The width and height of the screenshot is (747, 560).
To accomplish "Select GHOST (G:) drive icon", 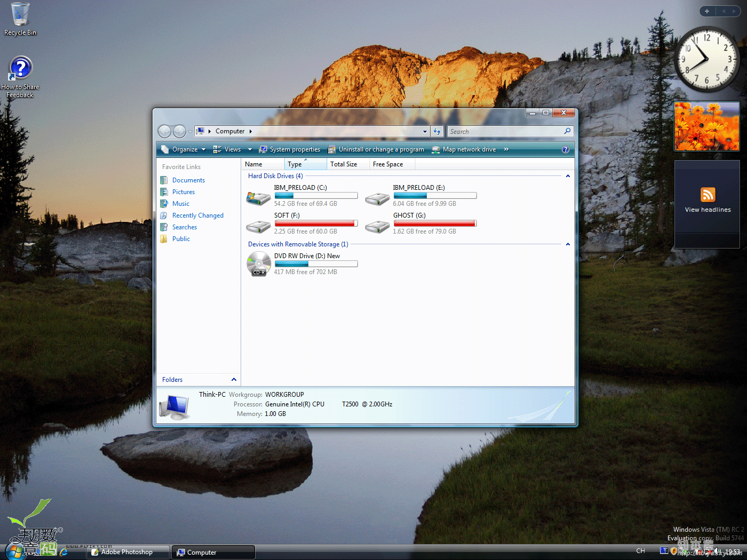I will click(x=377, y=226).
